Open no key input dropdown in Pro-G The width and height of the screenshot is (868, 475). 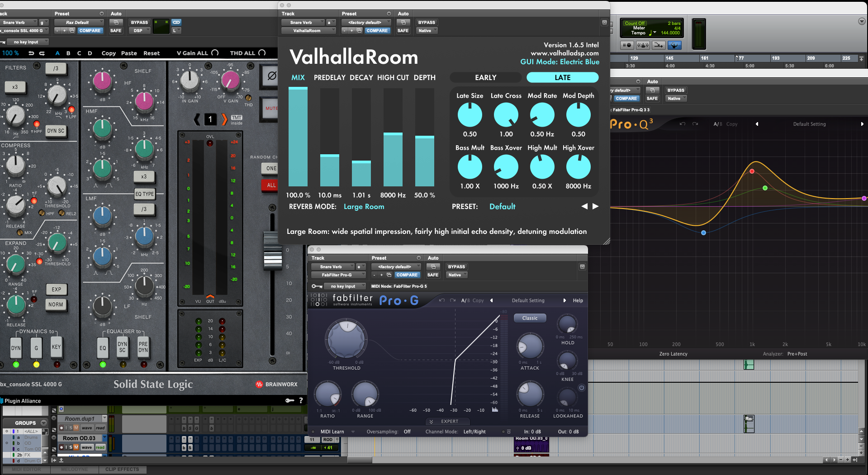346,286
